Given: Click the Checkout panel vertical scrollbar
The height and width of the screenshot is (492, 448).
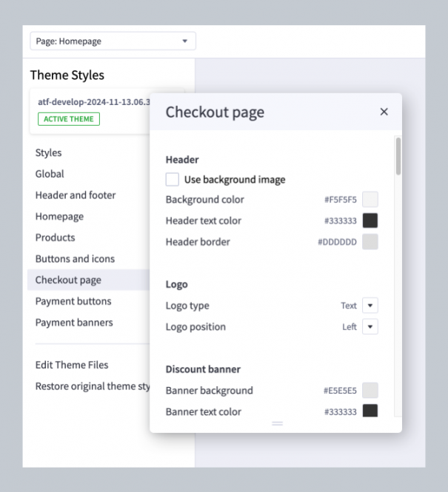Looking at the screenshot, I should pos(398,156).
